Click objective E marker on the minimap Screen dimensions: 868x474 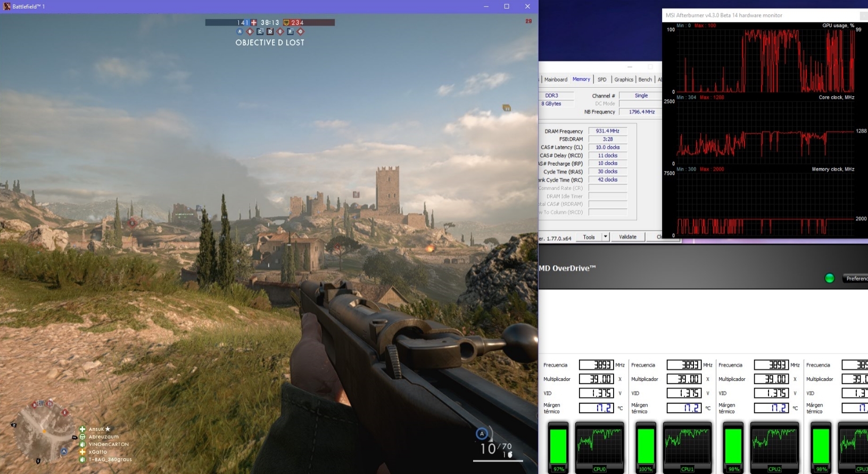[x=65, y=413]
